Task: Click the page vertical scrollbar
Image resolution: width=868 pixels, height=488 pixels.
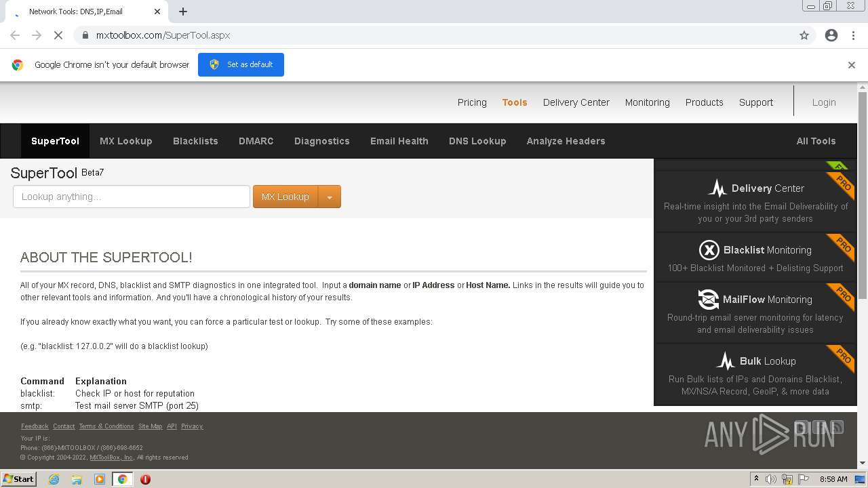Action: pos(863,195)
